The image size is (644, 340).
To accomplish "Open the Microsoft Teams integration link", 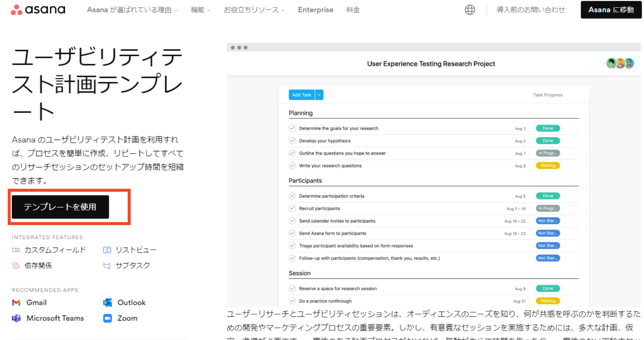I will click(55, 318).
